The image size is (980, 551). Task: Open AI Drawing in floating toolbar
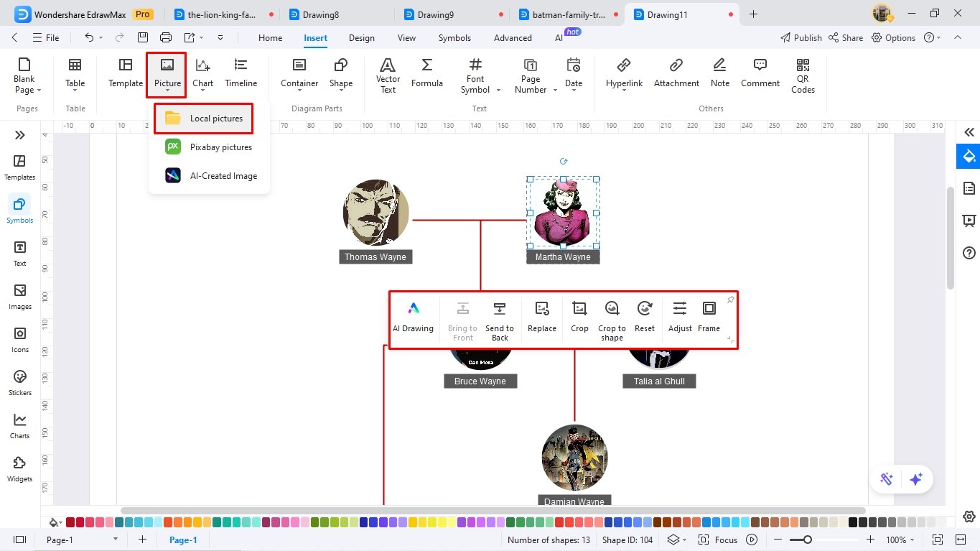coord(413,317)
